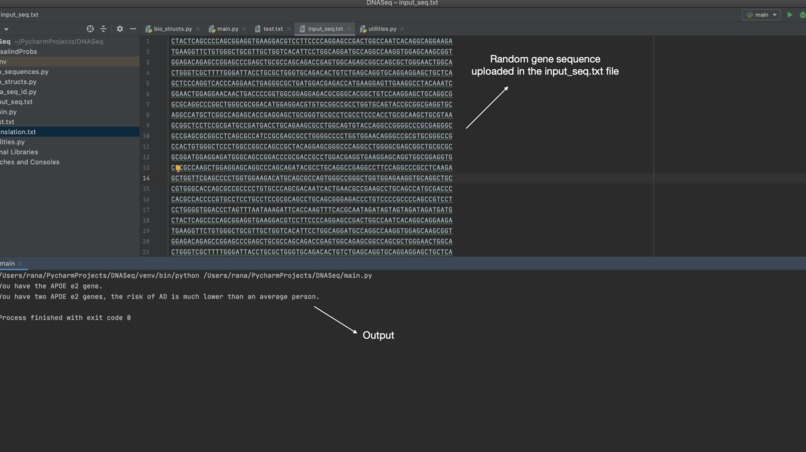Click line number 21 in the gutter
Image resolution: width=806 pixels, height=452 pixels.
click(x=146, y=252)
